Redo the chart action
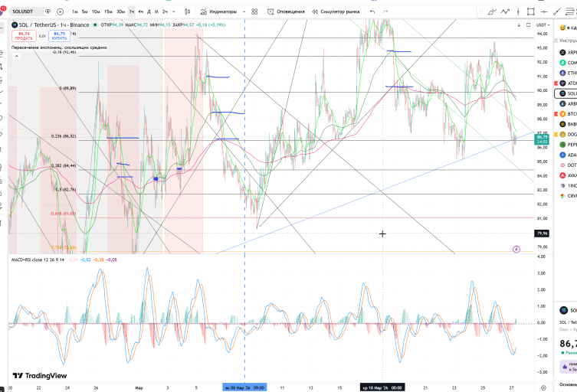The image size is (577, 392). [x=385, y=11]
